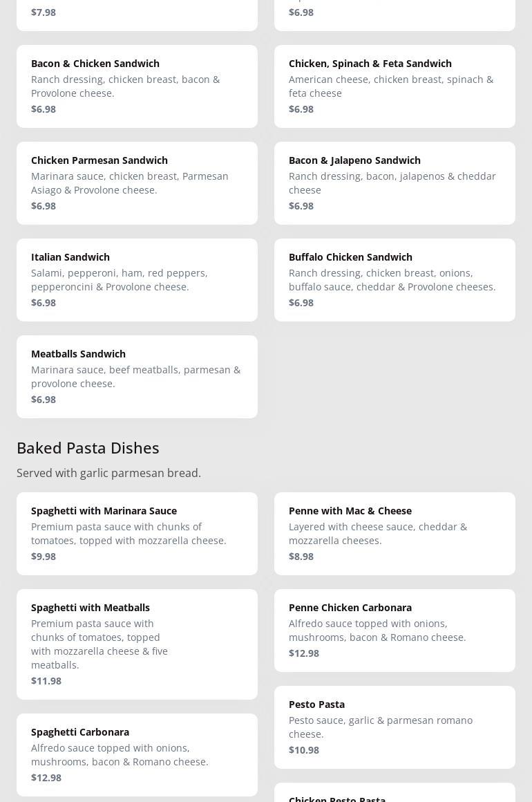Click the $8.98 price for Penne Mac & Cheese
The height and width of the screenshot is (802, 532).
tap(301, 556)
